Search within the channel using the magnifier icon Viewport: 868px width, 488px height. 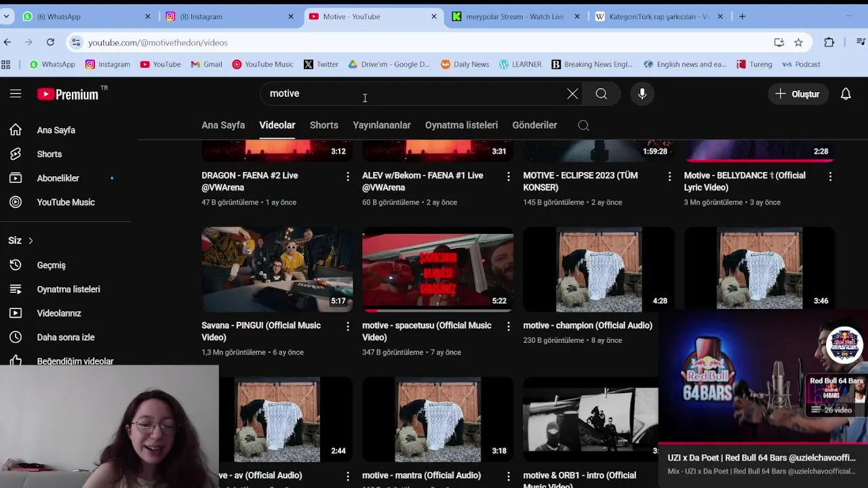[x=583, y=125]
